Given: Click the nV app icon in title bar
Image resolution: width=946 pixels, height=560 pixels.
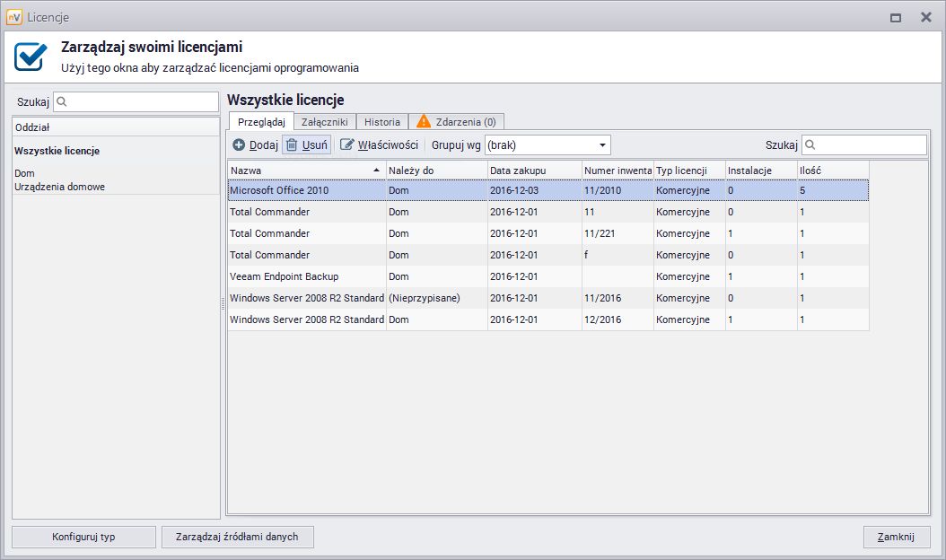Looking at the screenshot, I should point(13,17).
